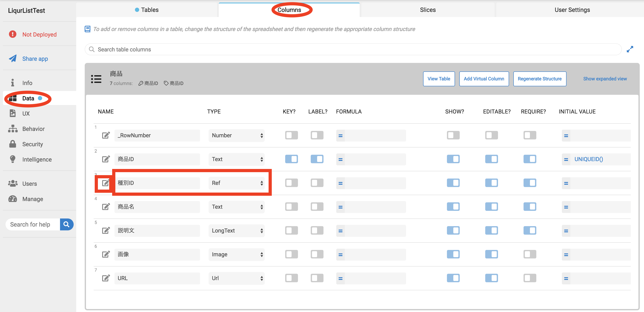Click the Add Virtual Column button
Image resolution: width=644 pixels, height=312 pixels.
coord(484,79)
